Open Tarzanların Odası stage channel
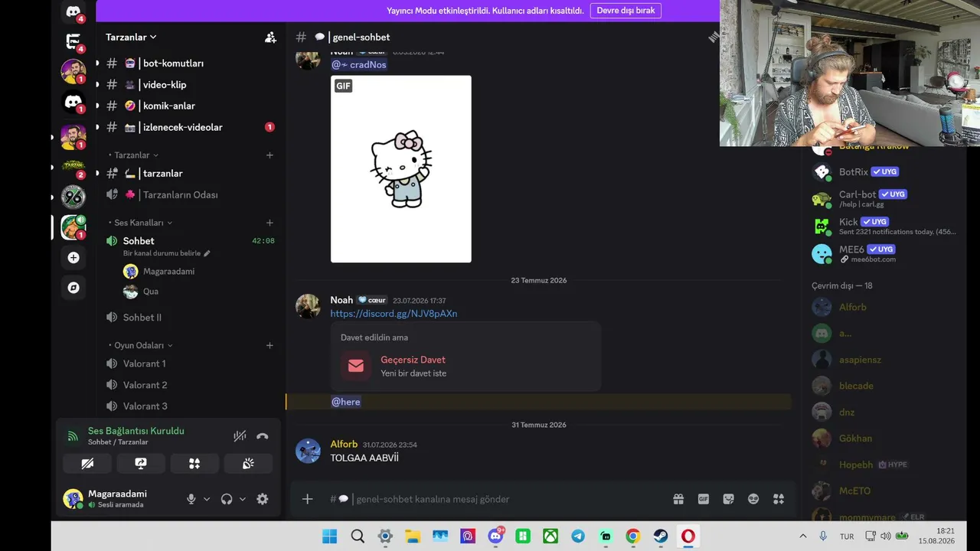This screenshot has width=980, height=551. [x=191, y=195]
